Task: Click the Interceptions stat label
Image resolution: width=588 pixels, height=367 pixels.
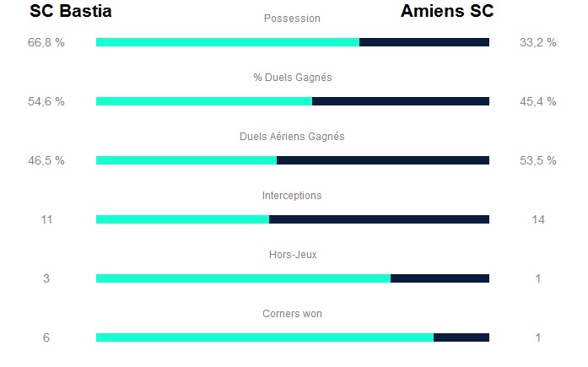Action: tap(292, 196)
